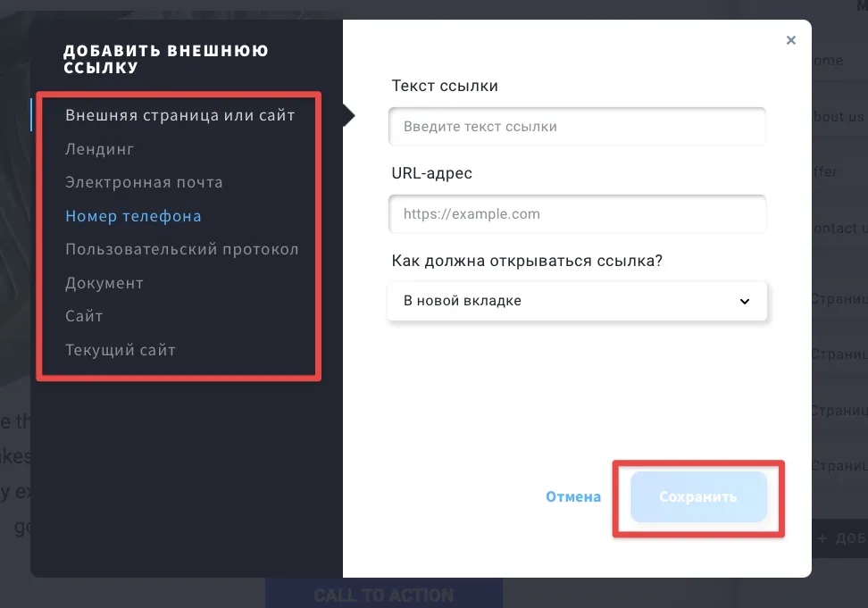Select Электронная почта link type
This screenshot has width=868, height=608.
point(144,182)
